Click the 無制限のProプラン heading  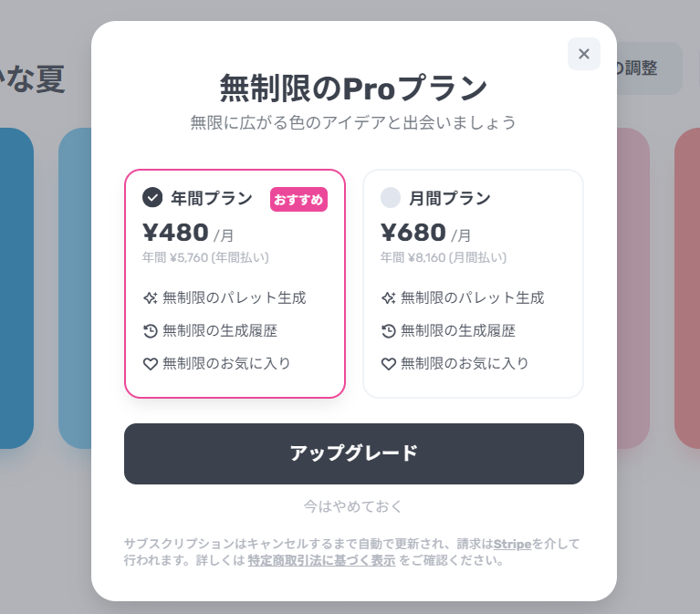[x=353, y=88]
